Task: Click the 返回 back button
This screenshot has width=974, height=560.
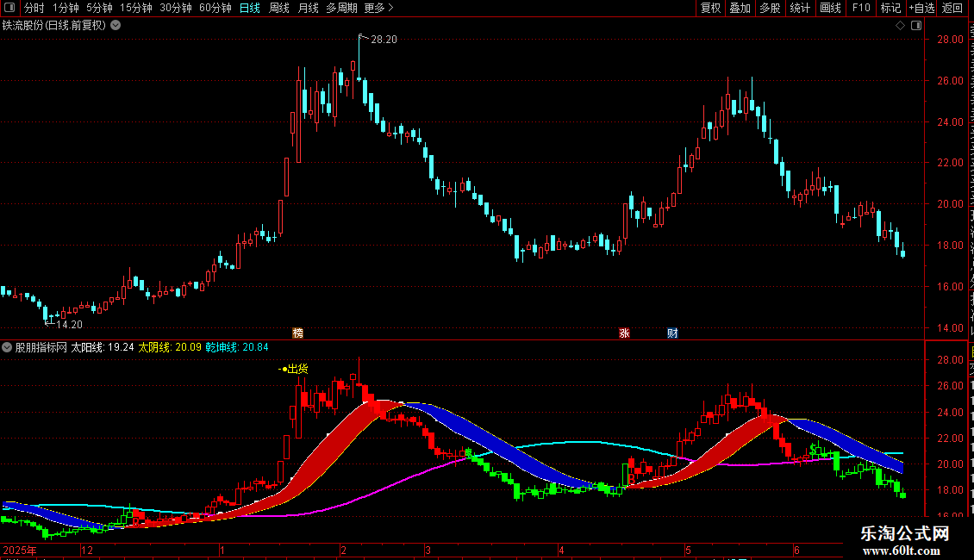Action: [952, 8]
